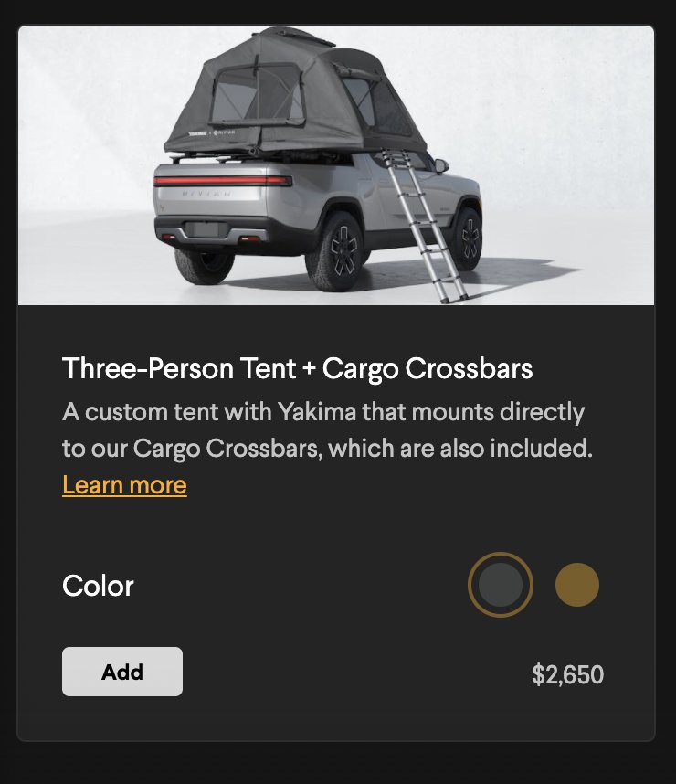Click the Three-Person Tent + Cargo Crossbars title
The height and width of the screenshot is (784, 676).
click(298, 368)
